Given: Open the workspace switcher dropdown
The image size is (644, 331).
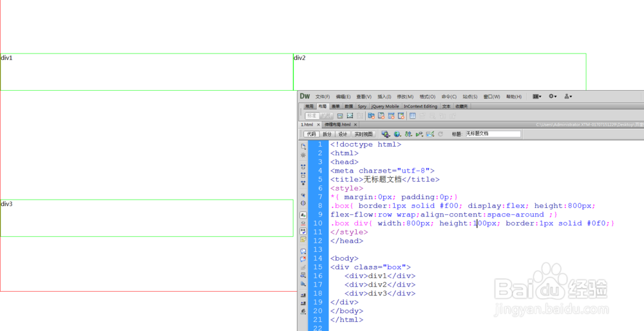Looking at the screenshot, I should pyautogui.click(x=537, y=96).
